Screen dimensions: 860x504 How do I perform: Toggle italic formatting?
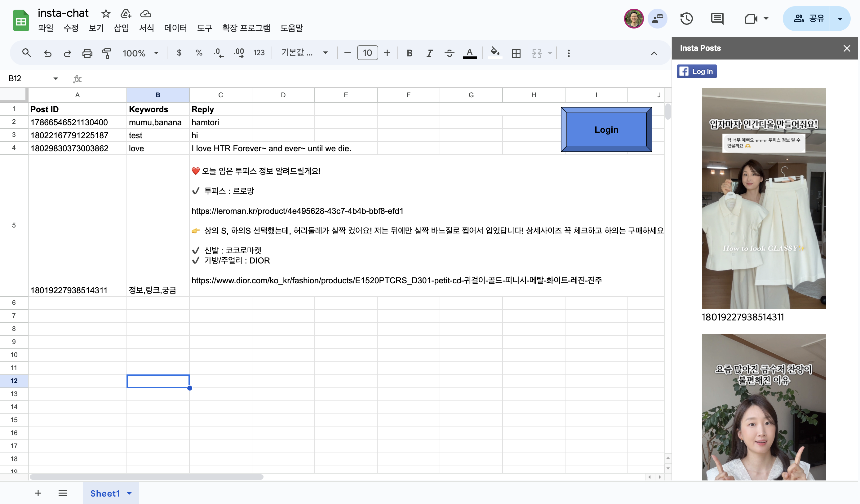coord(429,53)
